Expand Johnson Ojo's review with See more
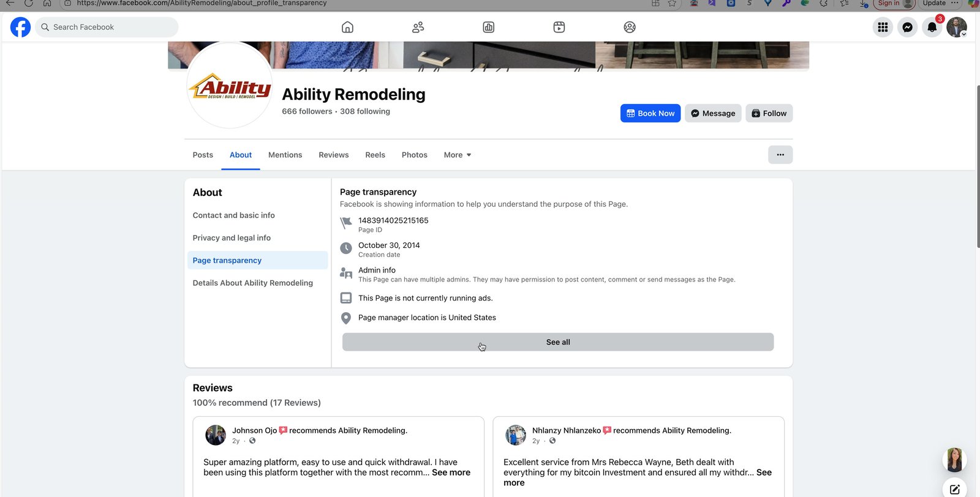 tap(451, 473)
